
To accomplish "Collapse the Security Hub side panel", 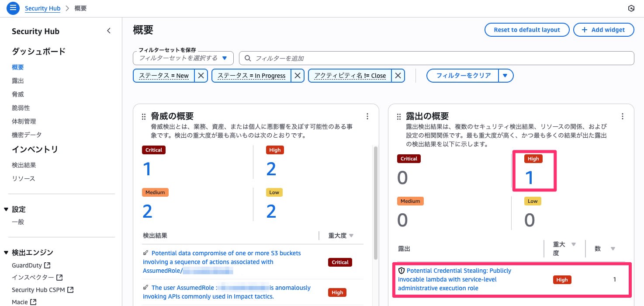I will [109, 31].
